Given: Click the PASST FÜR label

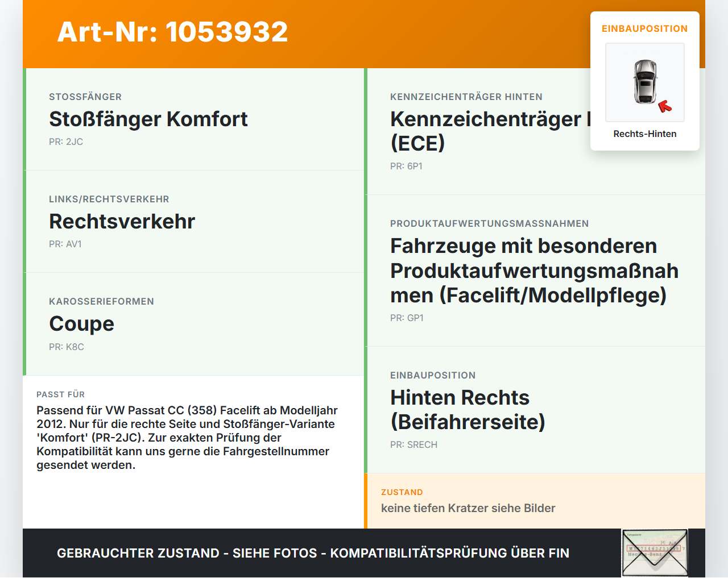Looking at the screenshot, I should coord(61,394).
